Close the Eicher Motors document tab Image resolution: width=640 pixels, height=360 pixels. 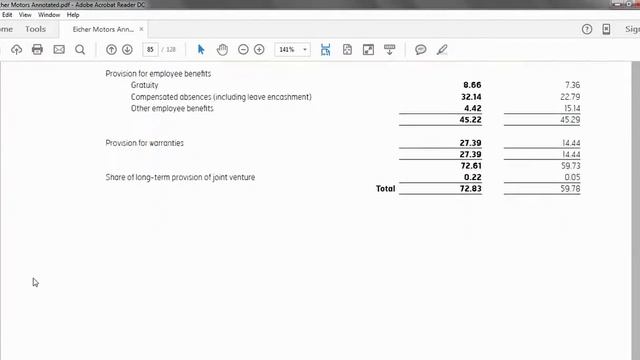141,29
